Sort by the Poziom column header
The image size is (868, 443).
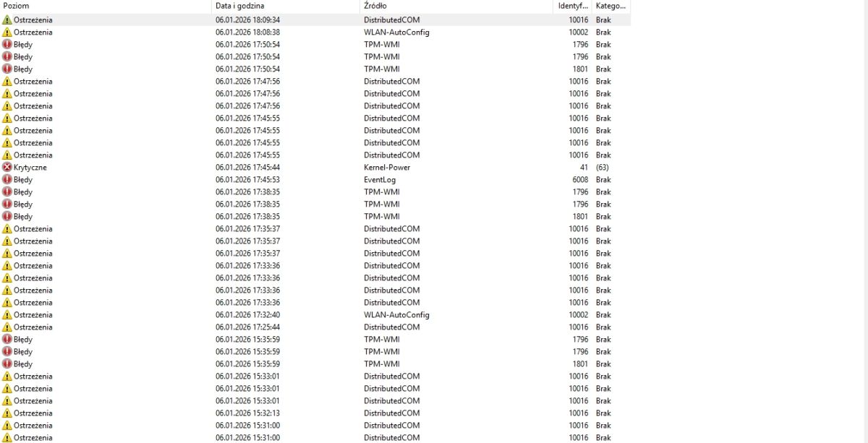pyautogui.click(x=106, y=6)
